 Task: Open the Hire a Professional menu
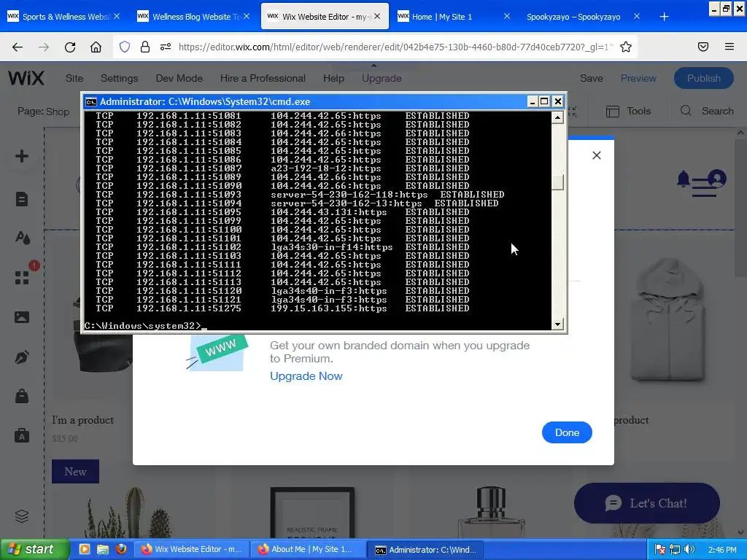263,78
